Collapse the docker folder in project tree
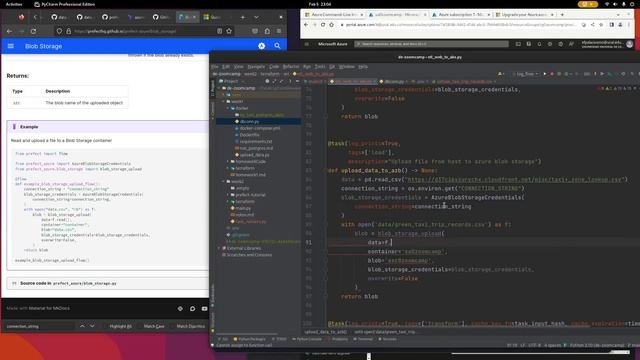640x360 pixels. (x=228, y=108)
